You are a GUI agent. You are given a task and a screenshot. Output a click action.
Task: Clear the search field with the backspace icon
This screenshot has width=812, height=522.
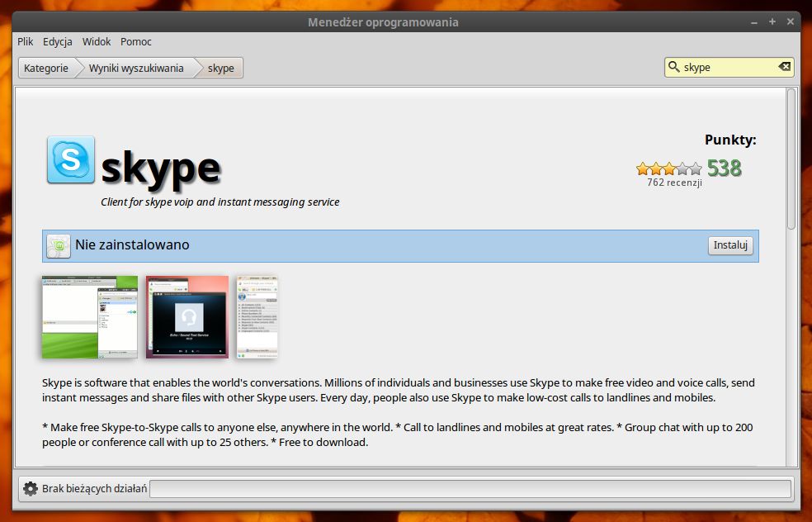point(784,67)
